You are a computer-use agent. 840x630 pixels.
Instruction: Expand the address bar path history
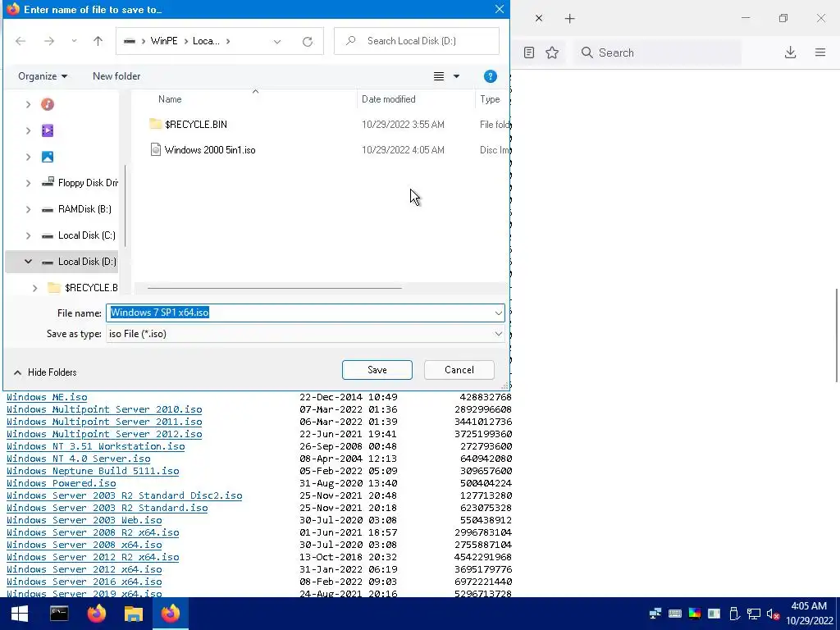point(277,41)
